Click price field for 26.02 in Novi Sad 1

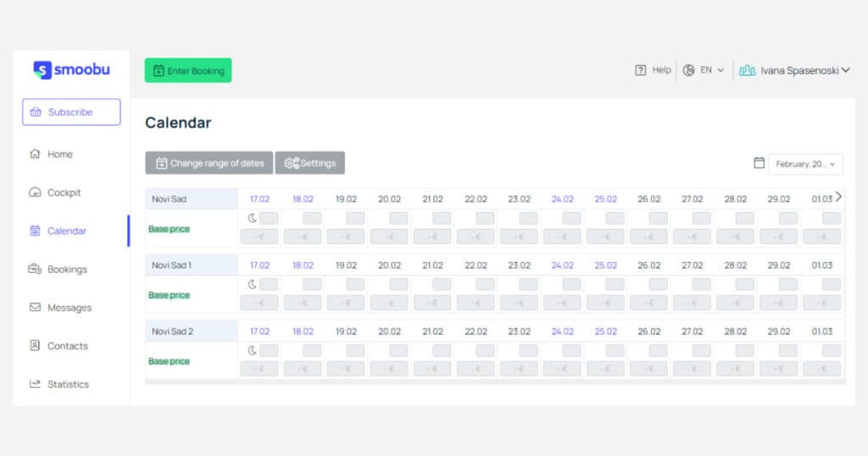tap(648, 303)
